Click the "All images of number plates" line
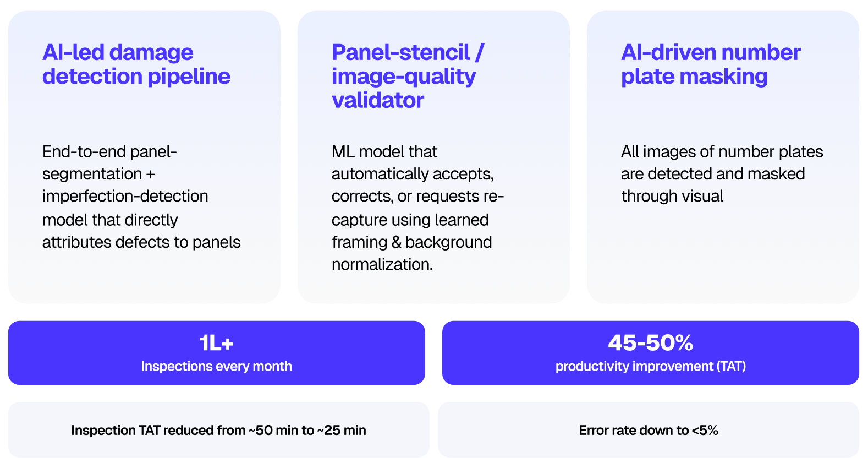This screenshot has height=468, width=868. pyautogui.click(x=722, y=152)
